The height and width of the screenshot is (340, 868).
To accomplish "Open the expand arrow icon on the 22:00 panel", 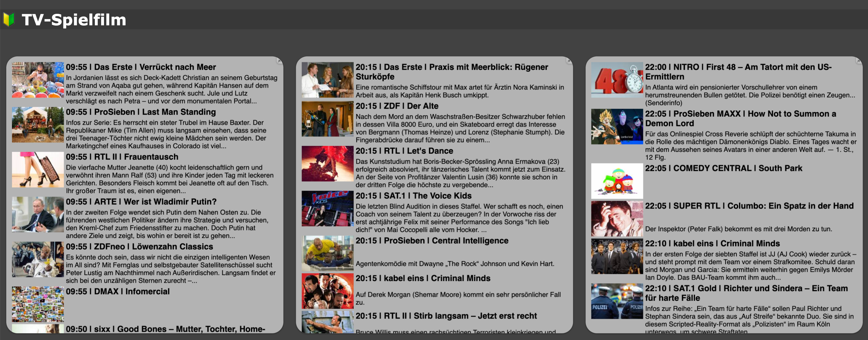I will [859, 61].
